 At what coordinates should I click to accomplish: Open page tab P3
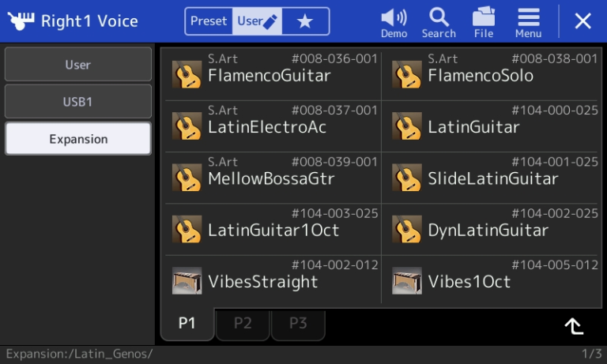click(x=298, y=324)
